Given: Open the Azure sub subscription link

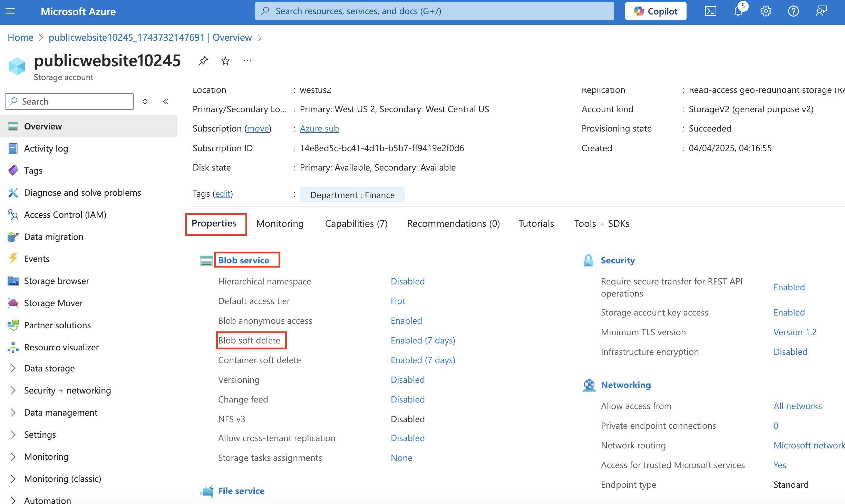Looking at the screenshot, I should coord(319,128).
